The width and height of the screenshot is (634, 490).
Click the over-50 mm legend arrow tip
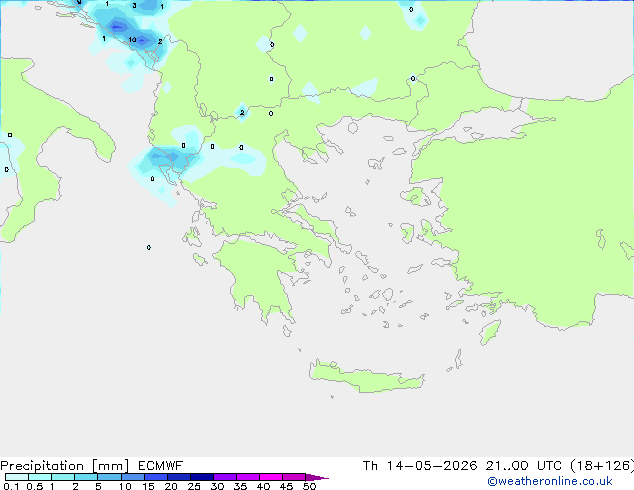click(x=317, y=477)
